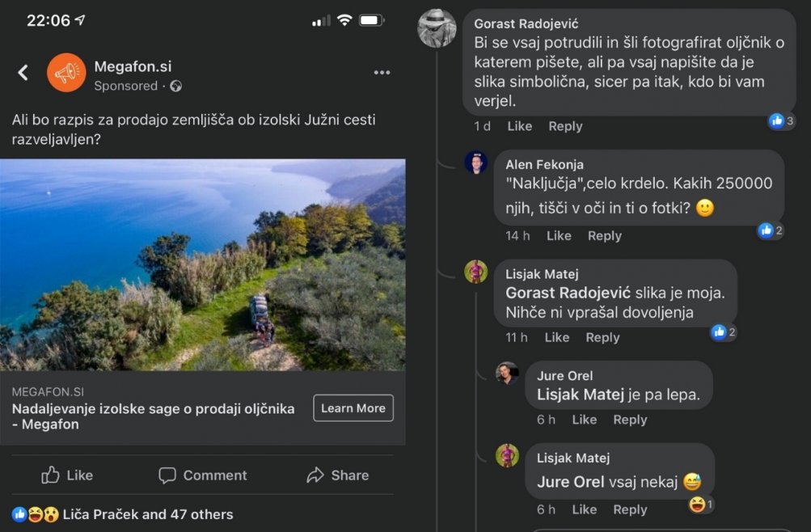Image resolution: width=811 pixels, height=532 pixels.
Task: Tap the globe public-audience icon
Action: coord(175,86)
